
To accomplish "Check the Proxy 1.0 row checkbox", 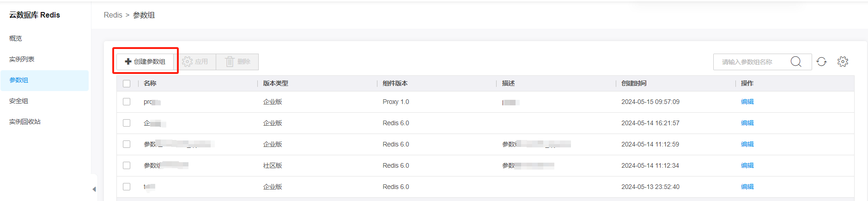I will [x=127, y=102].
